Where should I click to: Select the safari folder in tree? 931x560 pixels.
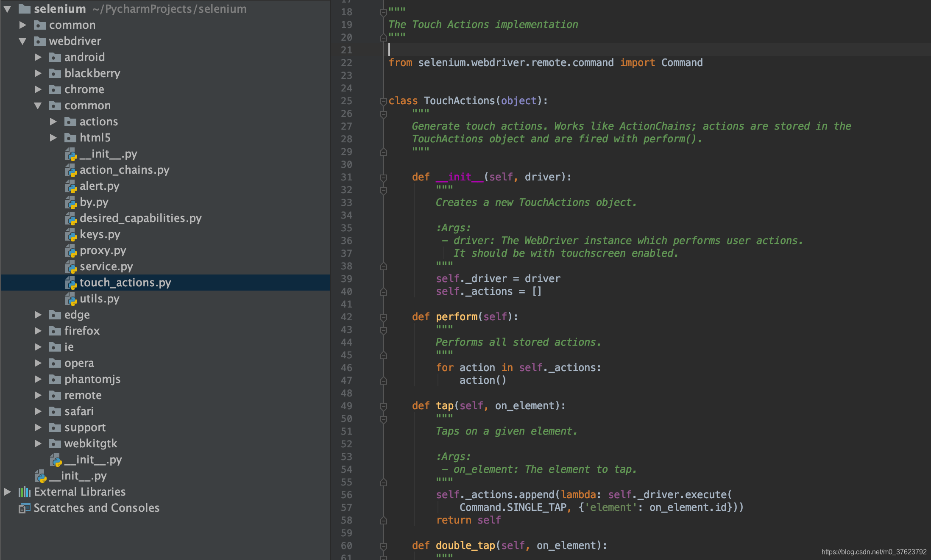pyautogui.click(x=79, y=411)
